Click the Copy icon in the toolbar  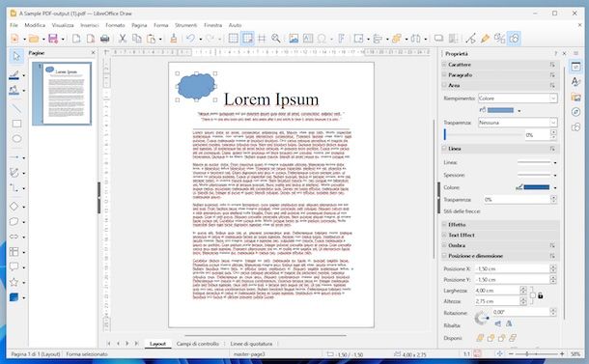click(x=137, y=39)
